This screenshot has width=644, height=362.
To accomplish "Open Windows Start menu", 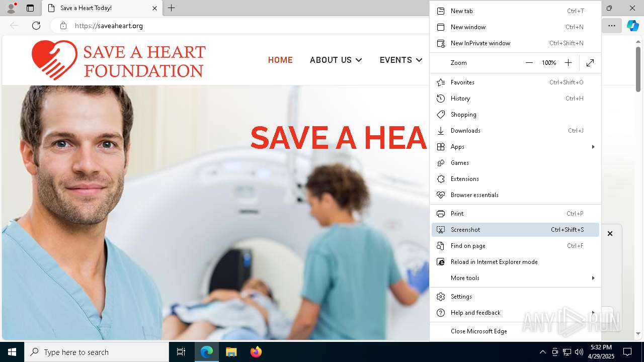I will 12,352.
